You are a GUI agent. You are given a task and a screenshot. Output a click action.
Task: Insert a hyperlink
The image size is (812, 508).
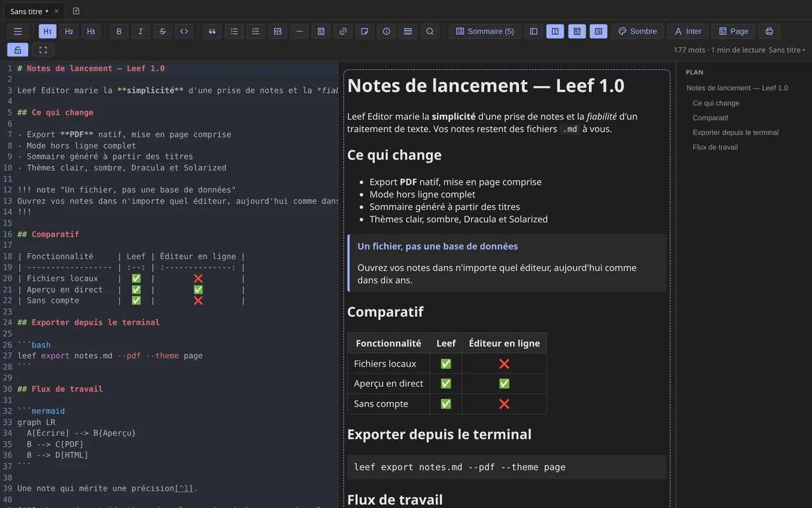[x=343, y=31]
